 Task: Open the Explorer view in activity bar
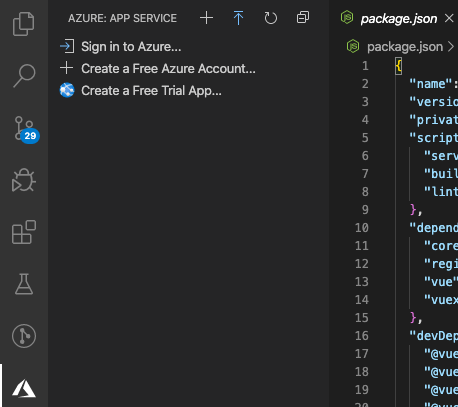tap(23, 24)
